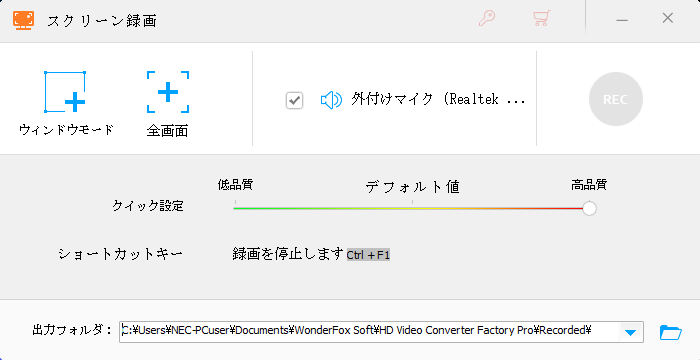This screenshot has height=360, width=700.
Task: Click the Ctrl + F1 shortcut key field
Action: [x=368, y=255]
